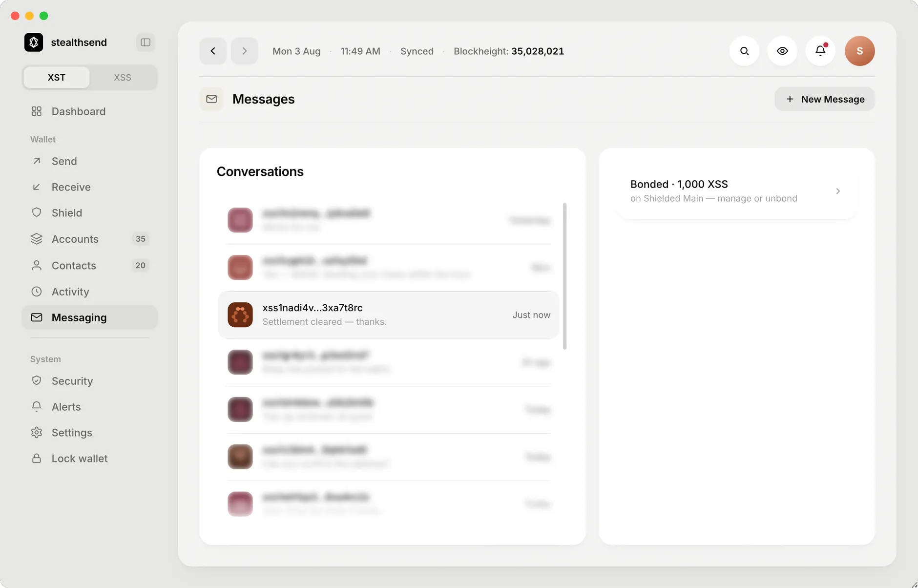Switch to the XSS tab

123,78
